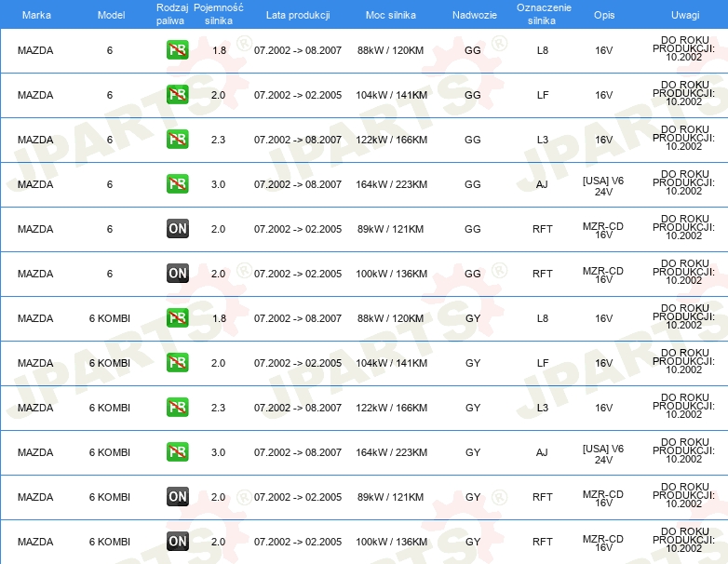Select 164kW / 223KM in 6 KOMBI row
Viewport: 728px width, 564px height.
tap(391, 452)
